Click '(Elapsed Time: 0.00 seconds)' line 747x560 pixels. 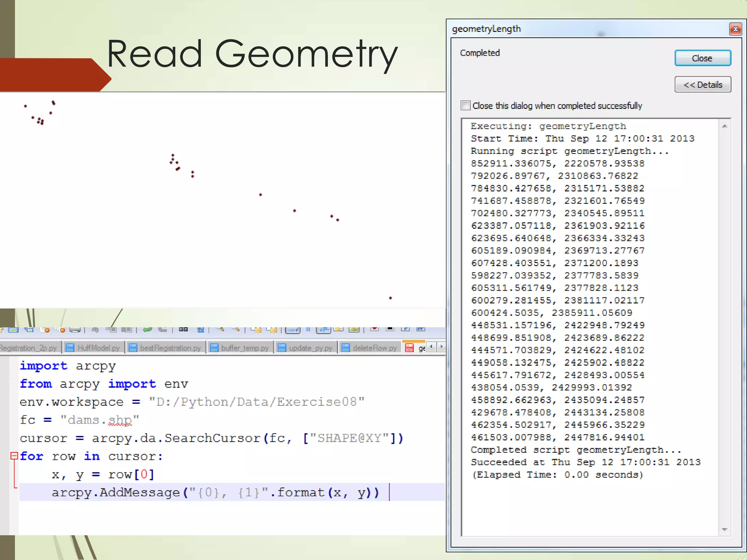pyautogui.click(x=557, y=475)
